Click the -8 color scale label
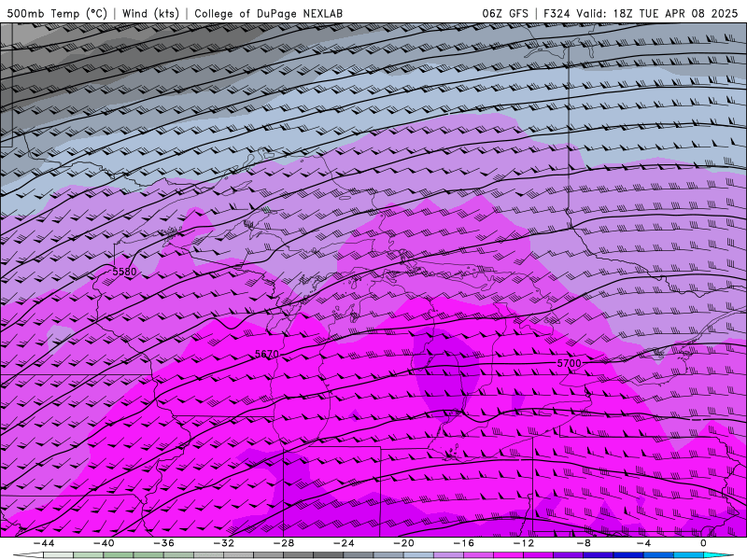 584,543
